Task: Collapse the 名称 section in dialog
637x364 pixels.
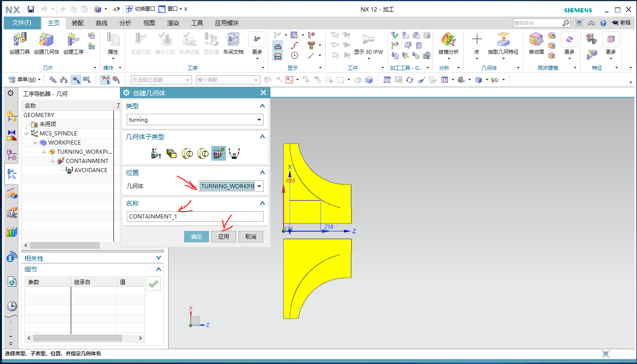Action: 262,203
